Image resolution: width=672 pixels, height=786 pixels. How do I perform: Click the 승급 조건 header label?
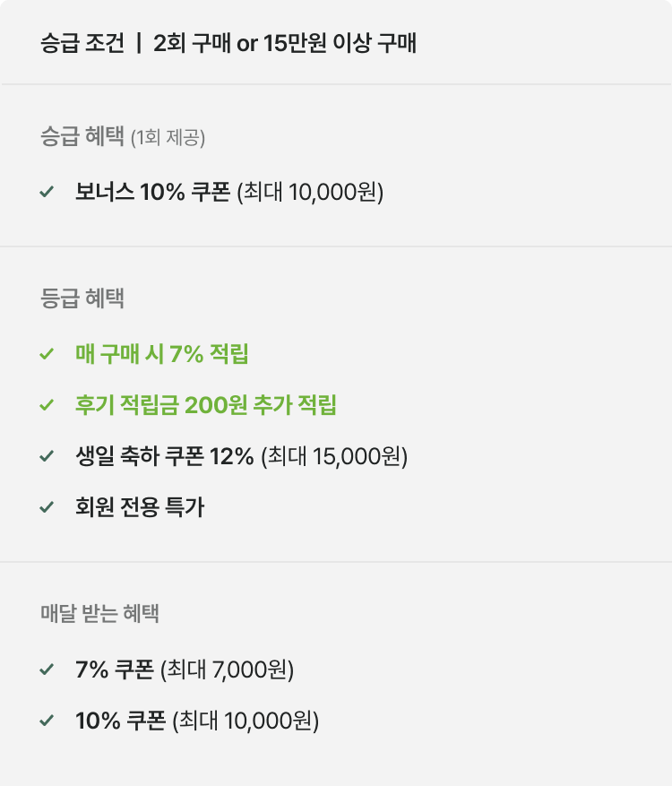[x=82, y=43]
